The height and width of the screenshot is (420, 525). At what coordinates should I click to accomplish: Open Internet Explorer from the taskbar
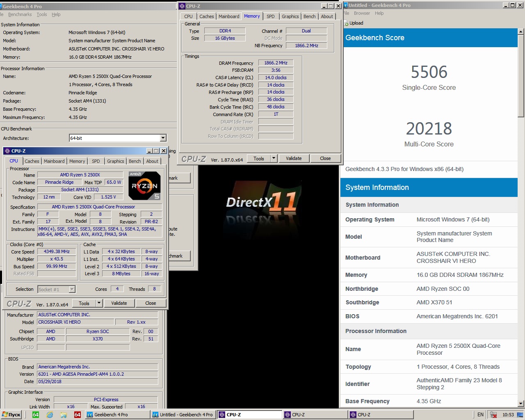[50, 415]
